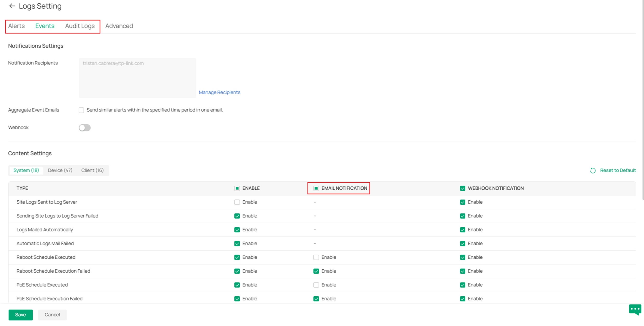The height and width of the screenshot is (326, 644).
Task: Toggle the WEBHOOK NOTIFICATION header checkbox
Action: pos(462,188)
